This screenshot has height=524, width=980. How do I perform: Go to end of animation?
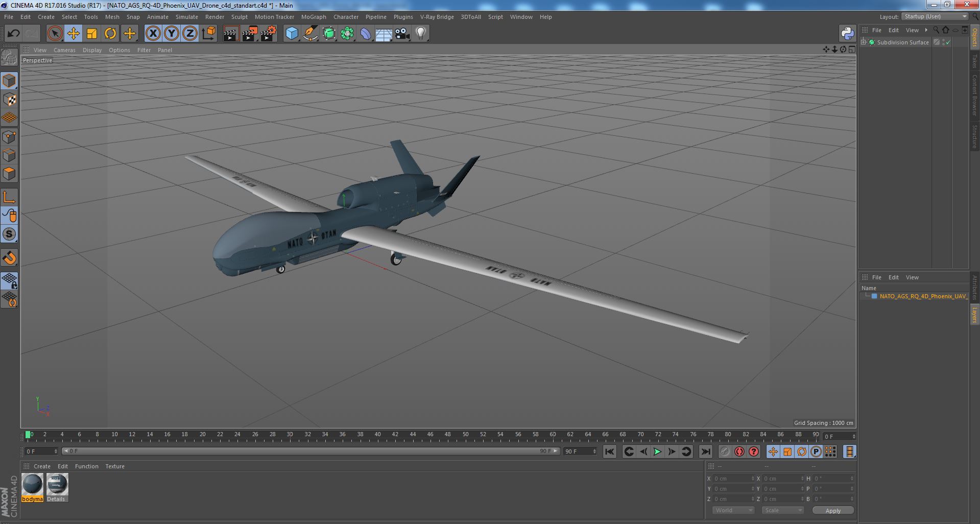(705, 451)
